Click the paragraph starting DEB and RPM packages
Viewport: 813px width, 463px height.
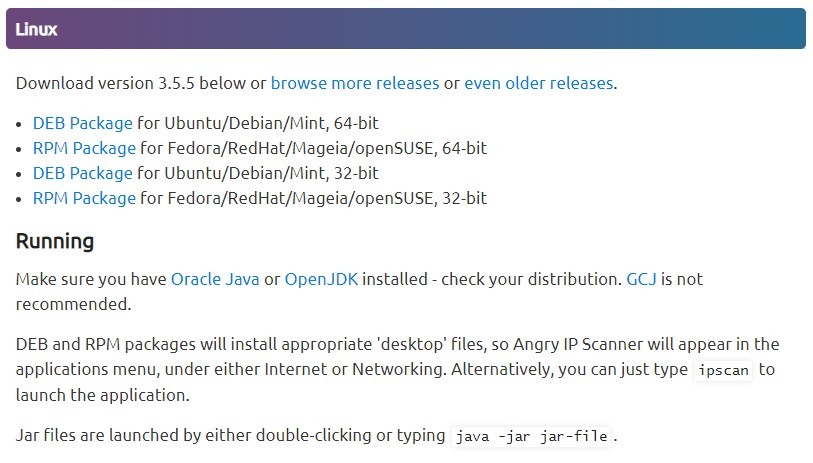pyautogui.click(x=397, y=370)
